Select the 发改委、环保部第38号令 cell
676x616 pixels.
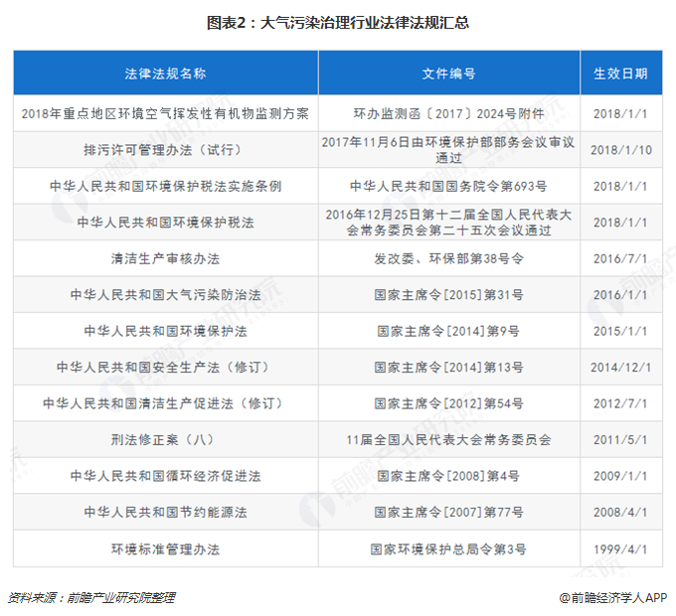click(448, 258)
